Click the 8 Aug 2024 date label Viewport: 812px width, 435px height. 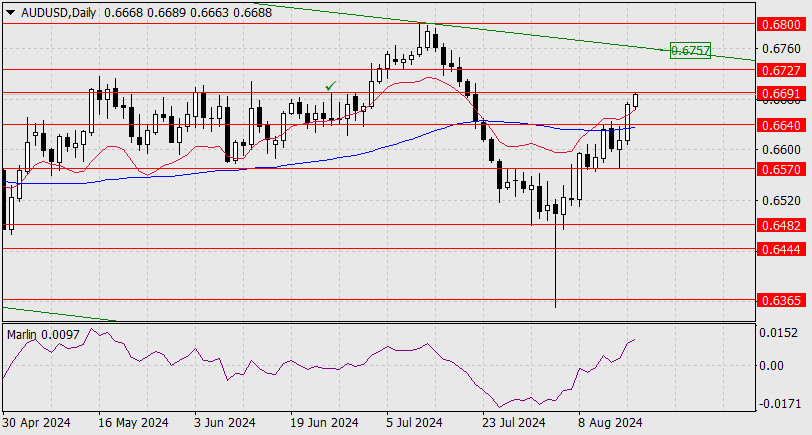tap(611, 423)
